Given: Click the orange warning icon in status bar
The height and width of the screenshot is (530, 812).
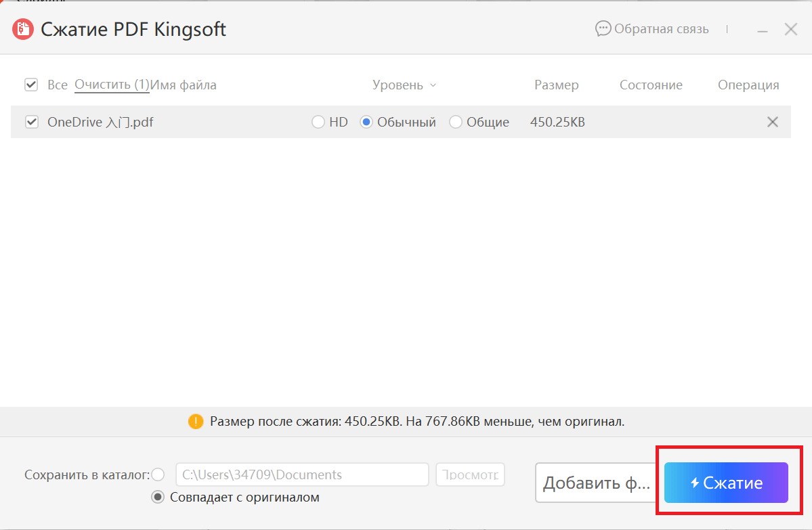Looking at the screenshot, I should click(x=196, y=422).
